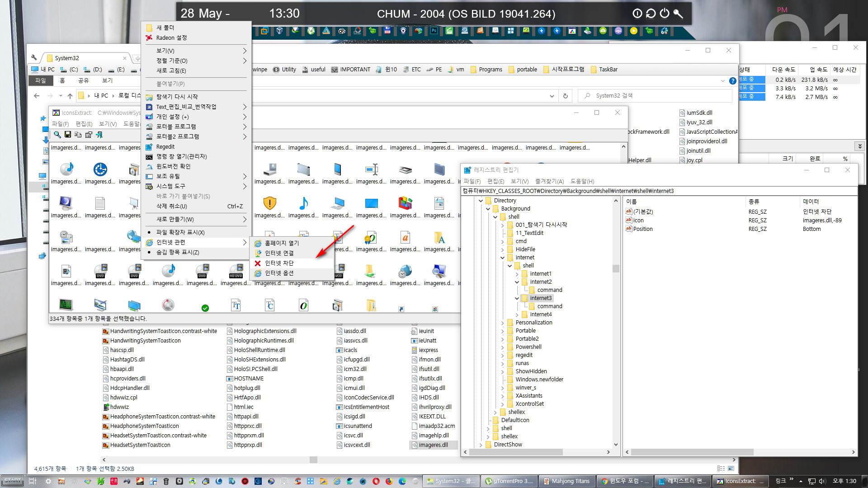The height and width of the screenshot is (488, 868).
Task: Open 즐겨찾기(A) menu in Registry Editor
Action: (549, 181)
